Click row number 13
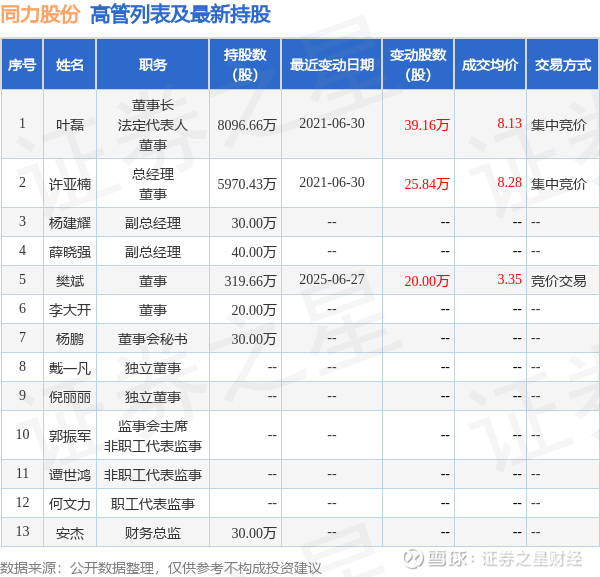This screenshot has width=600, height=577. click(x=22, y=531)
